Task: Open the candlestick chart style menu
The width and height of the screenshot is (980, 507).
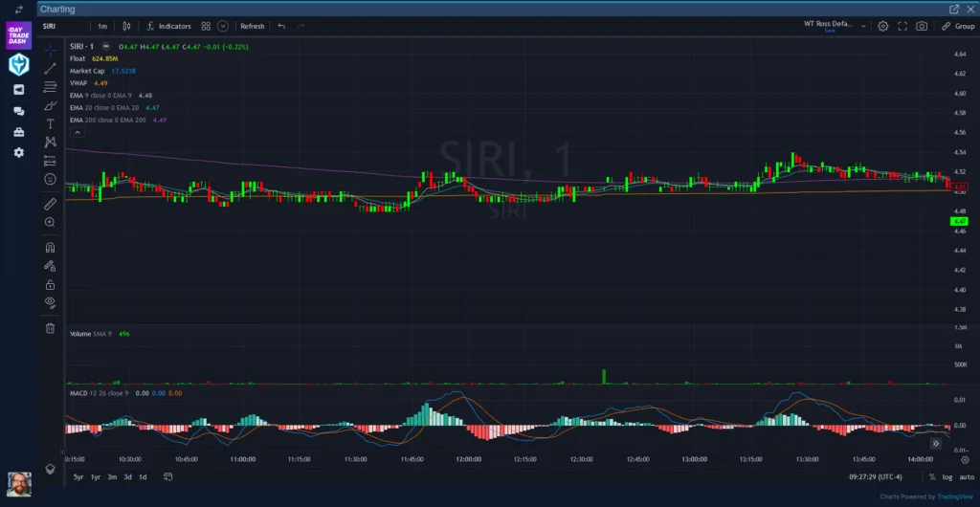Action: [x=127, y=26]
